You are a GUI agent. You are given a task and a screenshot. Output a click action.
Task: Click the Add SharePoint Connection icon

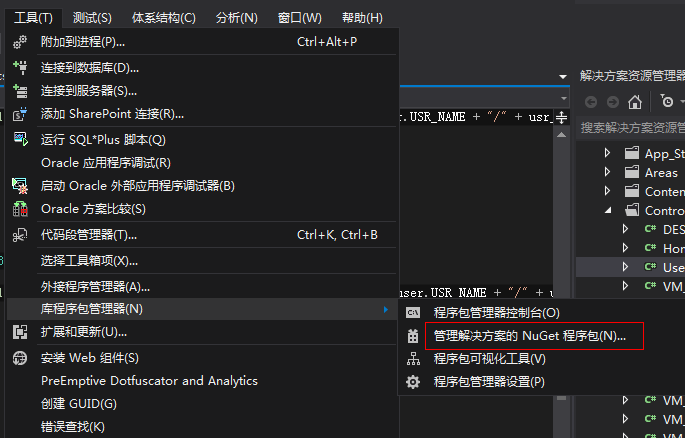coord(20,114)
